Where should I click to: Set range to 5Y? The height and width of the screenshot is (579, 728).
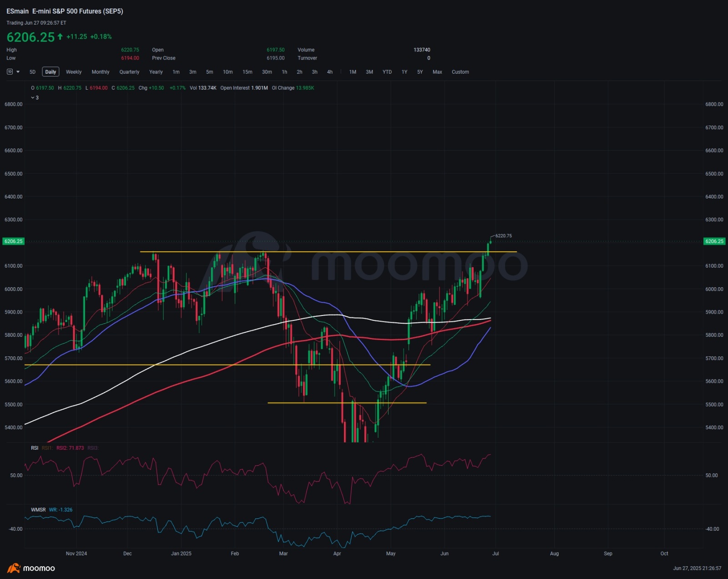click(x=420, y=72)
